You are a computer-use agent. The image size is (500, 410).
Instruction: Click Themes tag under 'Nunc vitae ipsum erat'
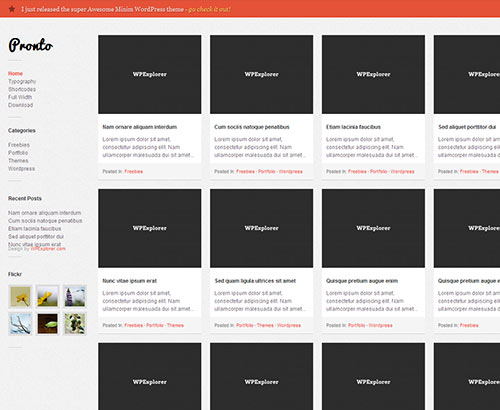click(x=175, y=325)
